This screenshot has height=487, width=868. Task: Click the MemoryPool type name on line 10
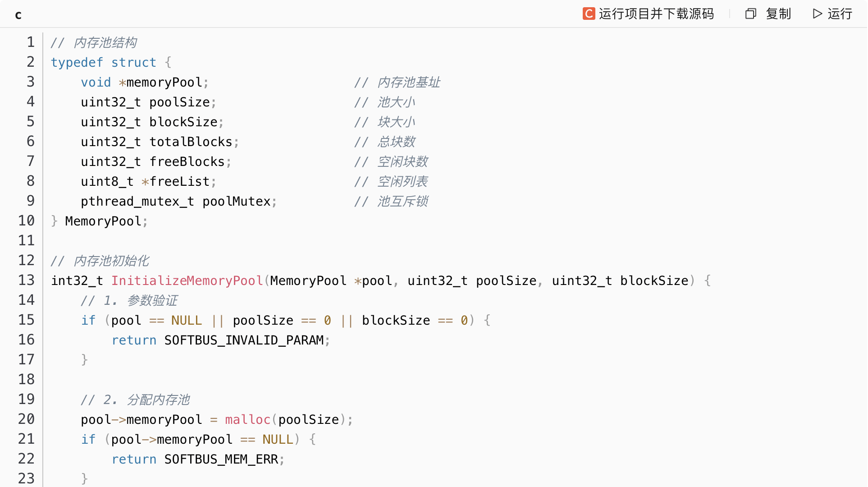tap(103, 221)
